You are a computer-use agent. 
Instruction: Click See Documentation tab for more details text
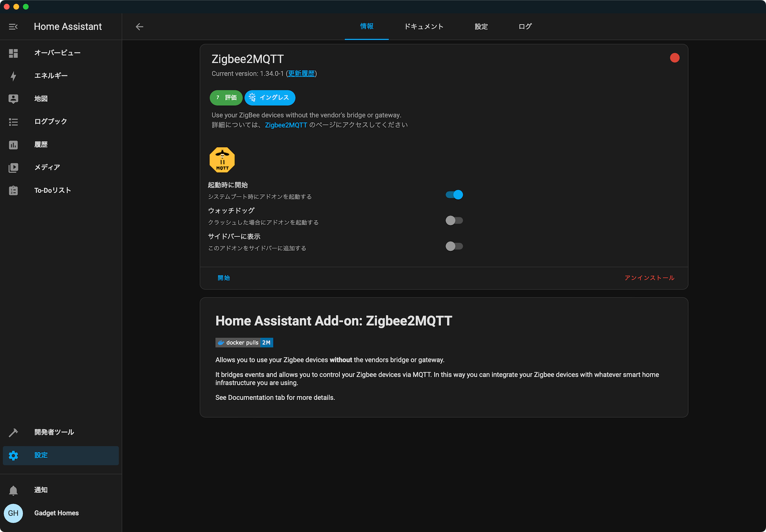[x=275, y=398]
